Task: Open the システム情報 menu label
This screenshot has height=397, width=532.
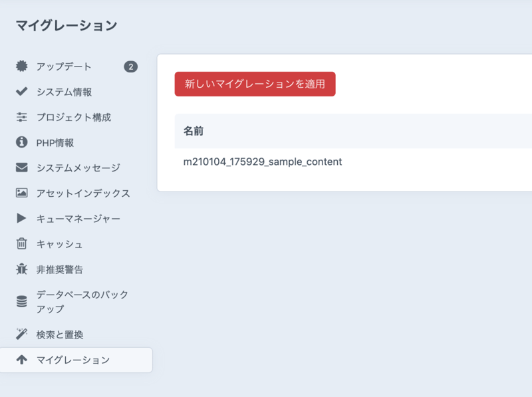Action: pos(64,92)
